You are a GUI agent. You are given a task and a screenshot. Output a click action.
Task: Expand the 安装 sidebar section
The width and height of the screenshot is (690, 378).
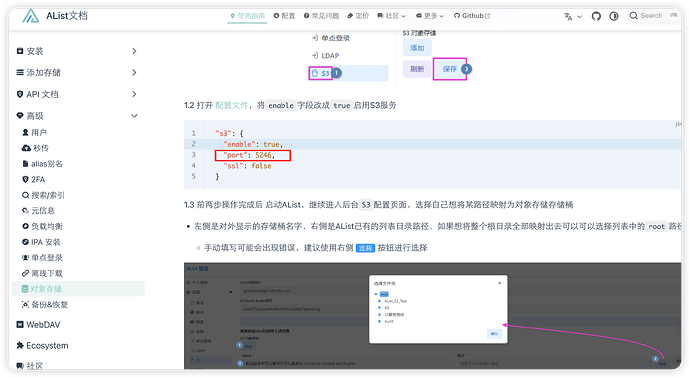click(77, 51)
